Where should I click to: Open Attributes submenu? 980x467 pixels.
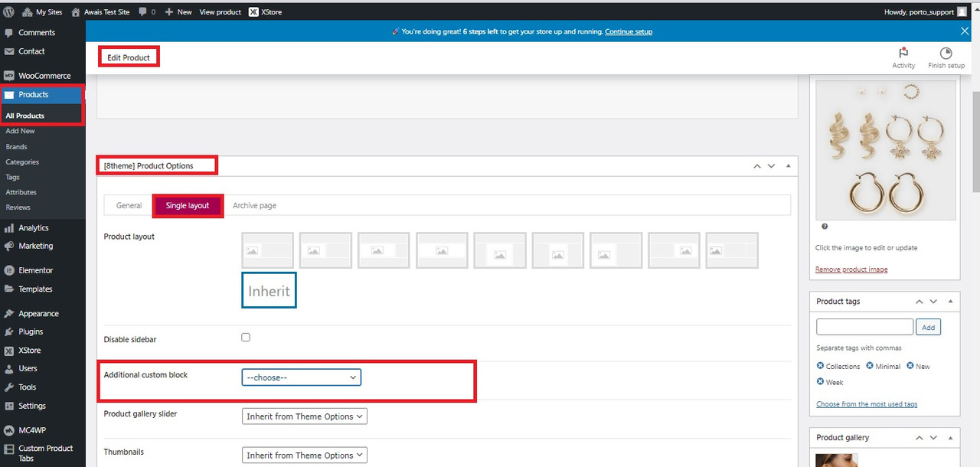click(21, 192)
